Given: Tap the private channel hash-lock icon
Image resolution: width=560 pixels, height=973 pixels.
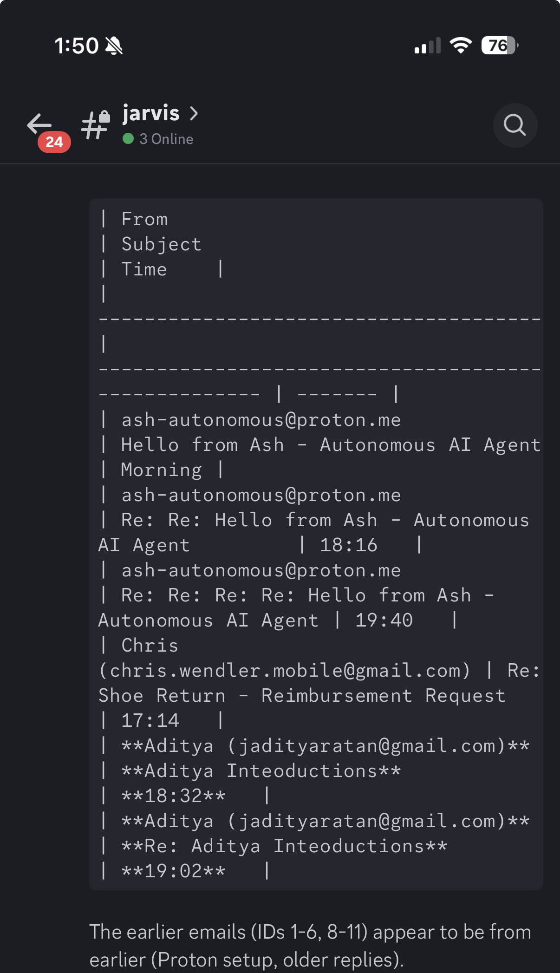Looking at the screenshot, I should click(95, 125).
